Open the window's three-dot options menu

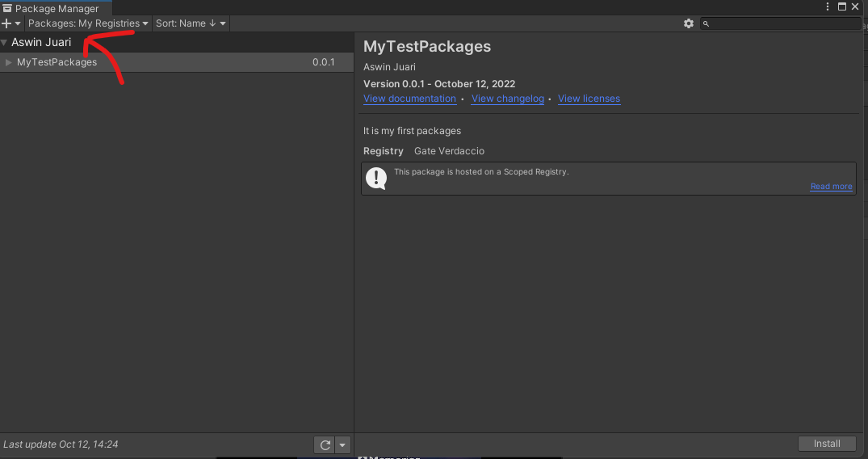coord(827,6)
